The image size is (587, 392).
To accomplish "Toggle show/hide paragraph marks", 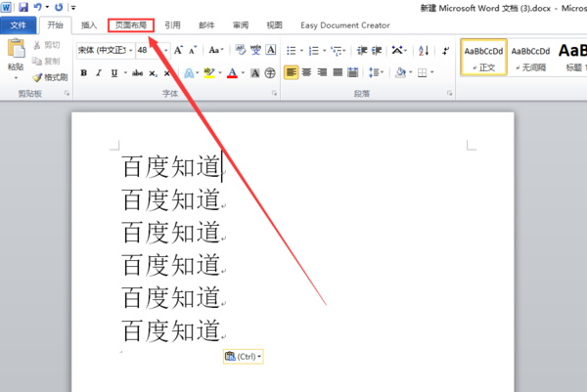I will pyautogui.click(x=445, y=51).
